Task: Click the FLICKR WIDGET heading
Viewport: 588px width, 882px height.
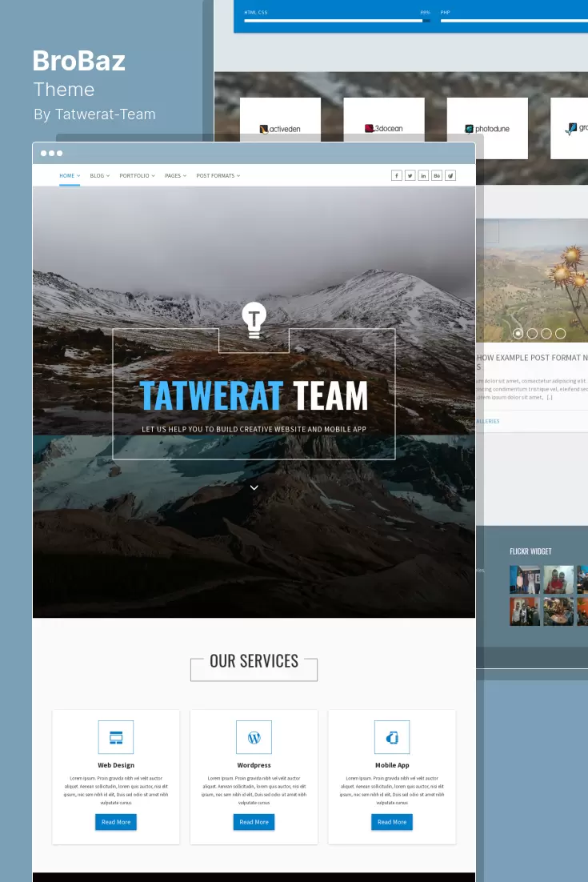Action: click(530, 551)
